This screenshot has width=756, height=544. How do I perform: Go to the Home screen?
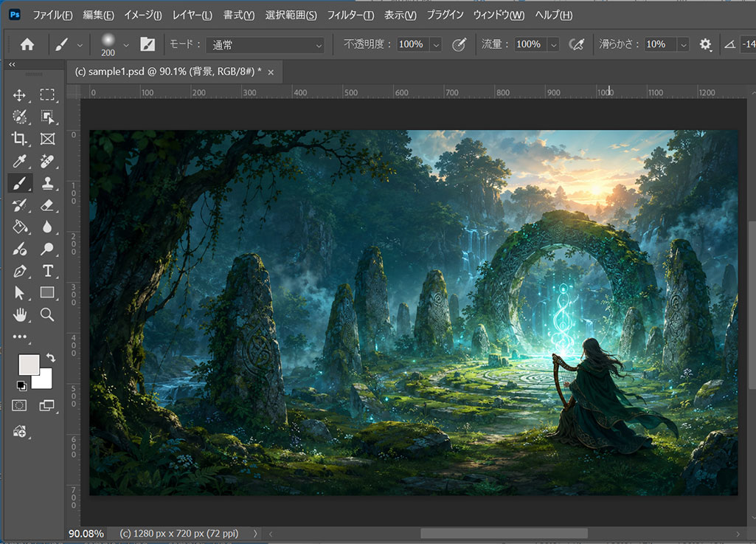tap(27, 44)
